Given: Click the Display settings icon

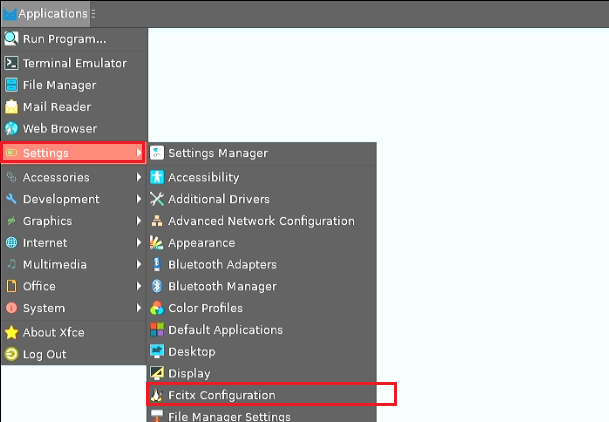Looking at the screenshot, I should 157,373.
